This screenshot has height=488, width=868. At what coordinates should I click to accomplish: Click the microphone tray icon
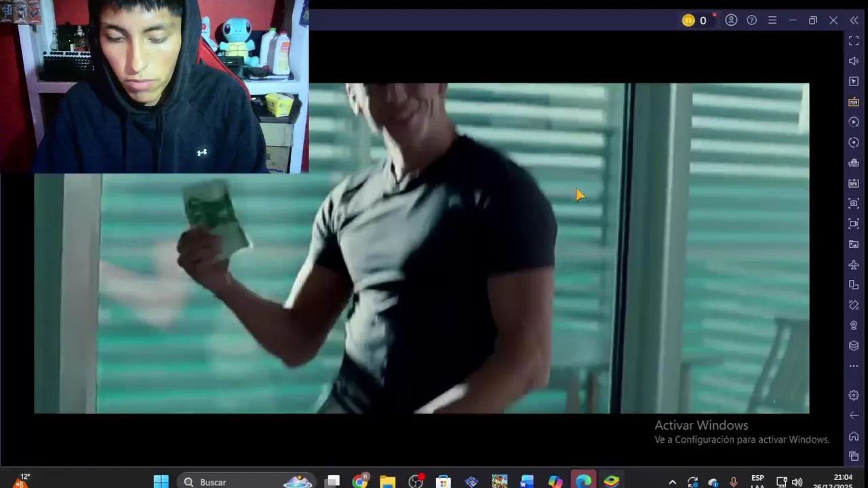734,483
